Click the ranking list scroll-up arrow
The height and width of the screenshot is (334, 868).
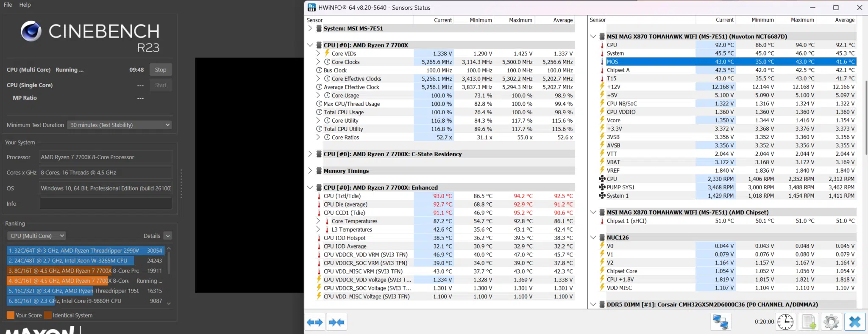point(169,248)
